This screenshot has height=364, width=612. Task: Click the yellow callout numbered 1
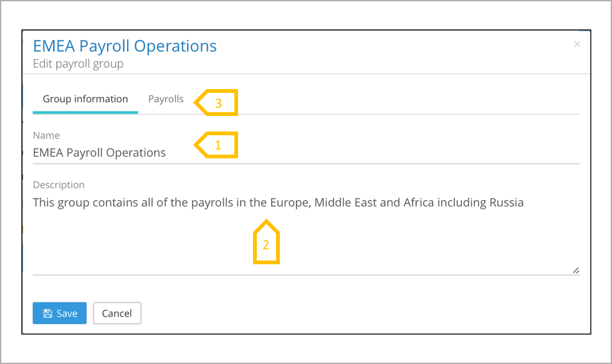coord(218,145)
